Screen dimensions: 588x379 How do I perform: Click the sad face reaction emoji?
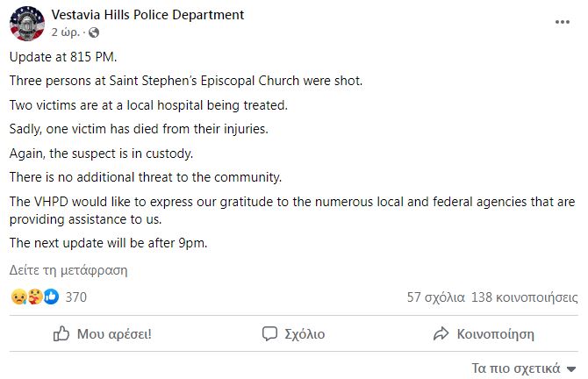tap(18, 297)
